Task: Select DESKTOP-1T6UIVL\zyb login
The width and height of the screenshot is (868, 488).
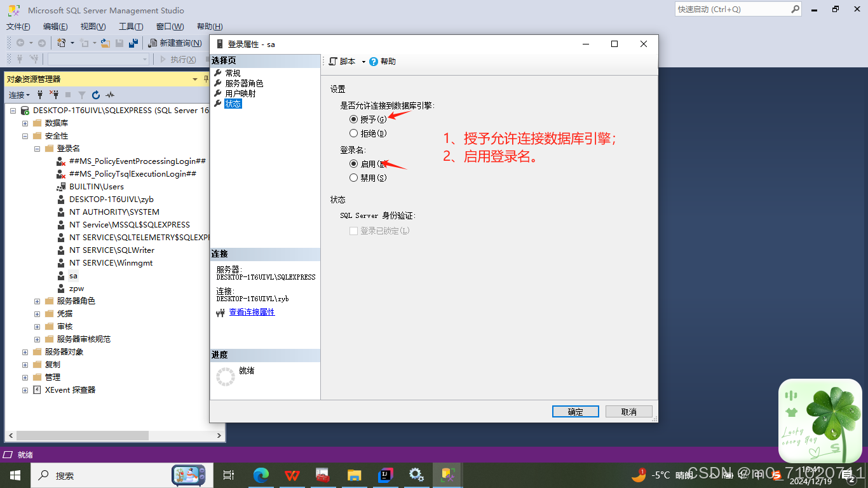Action: (111, 200)
